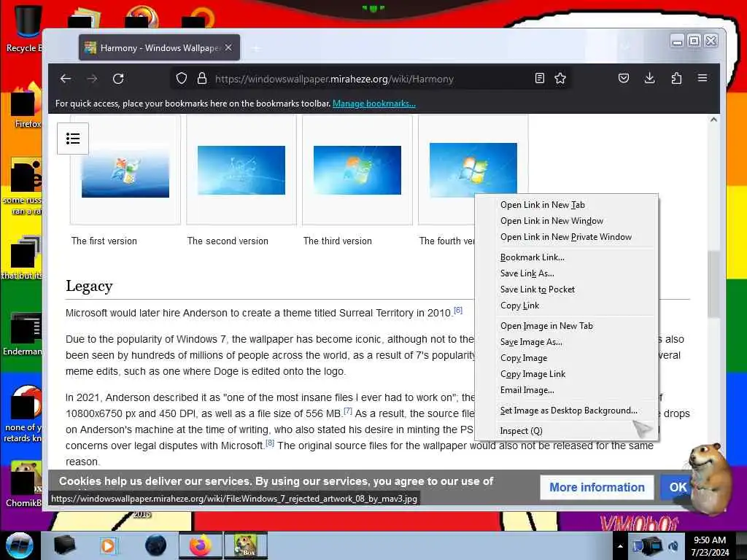Select Save Link to Pocket
747x560 pixels.
pyautogui.click(x=566, y=289)
